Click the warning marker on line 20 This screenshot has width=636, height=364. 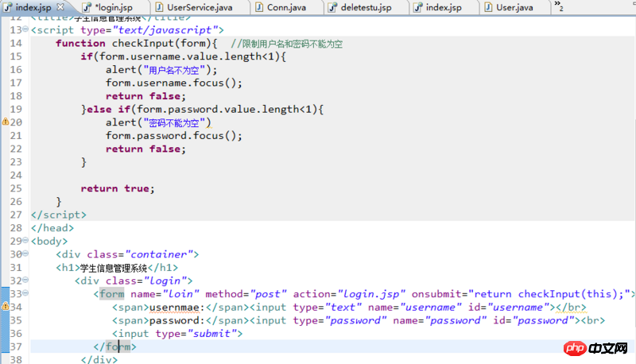tap(5, 122)
